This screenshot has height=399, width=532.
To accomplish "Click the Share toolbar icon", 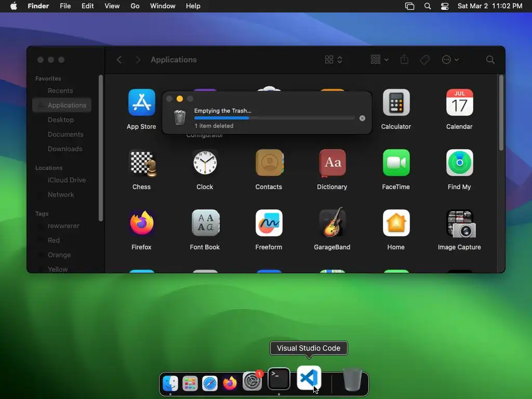I will (x=404, y=59).
